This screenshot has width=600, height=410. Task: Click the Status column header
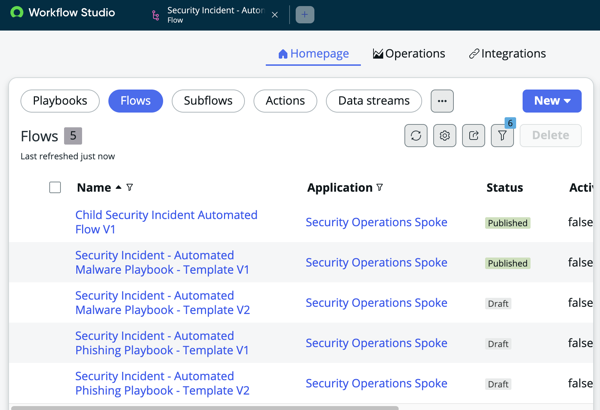(505, 187)
